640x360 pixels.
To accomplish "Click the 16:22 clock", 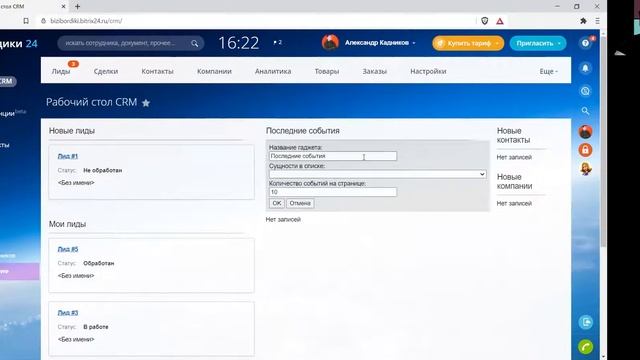I will pyautogui.click(x=239, y=43).
